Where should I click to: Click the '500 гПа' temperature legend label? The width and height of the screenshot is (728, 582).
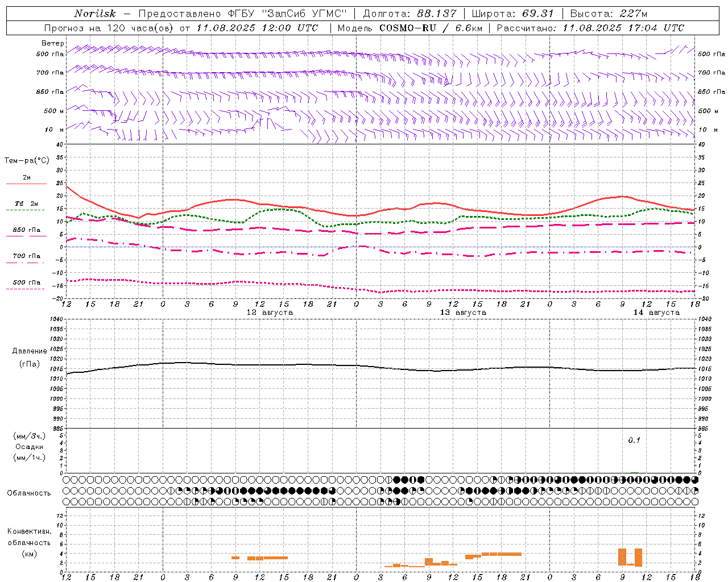tap(27, 282)
